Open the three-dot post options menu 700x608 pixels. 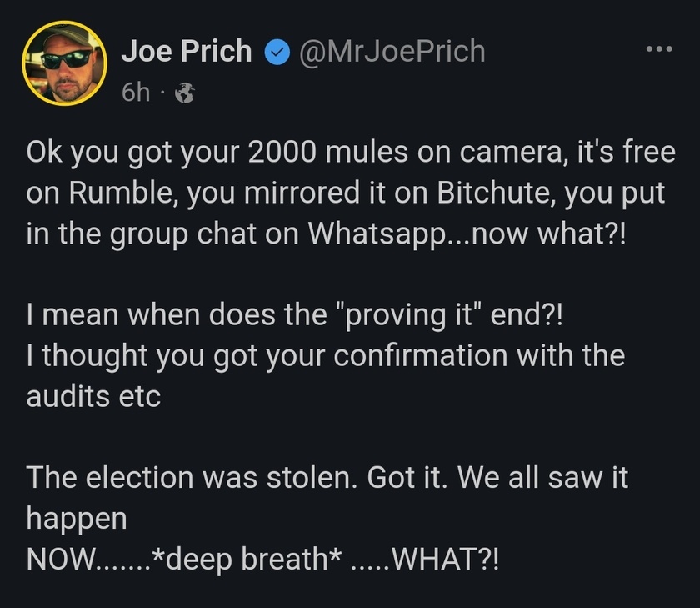coord(659,48)
